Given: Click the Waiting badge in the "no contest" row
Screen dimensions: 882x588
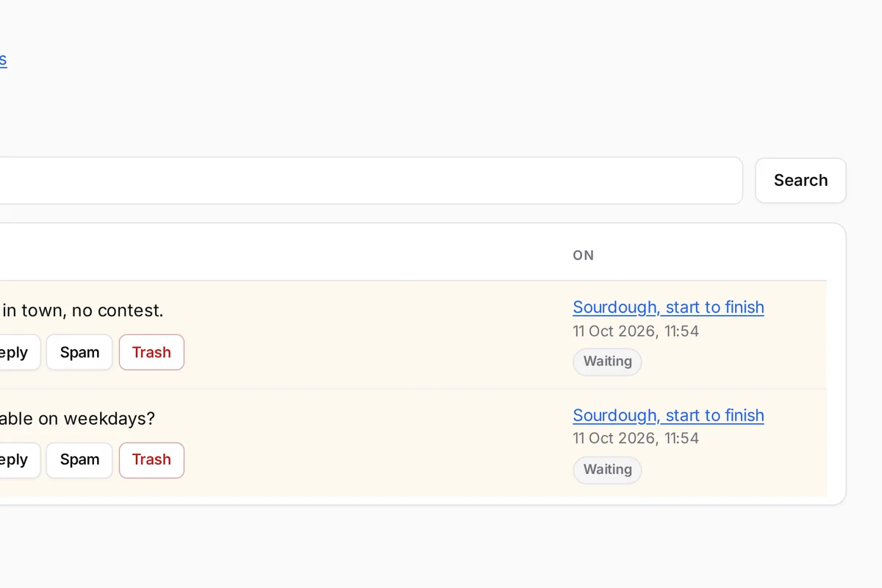Looking at the screenshot, I should [607, 362].
